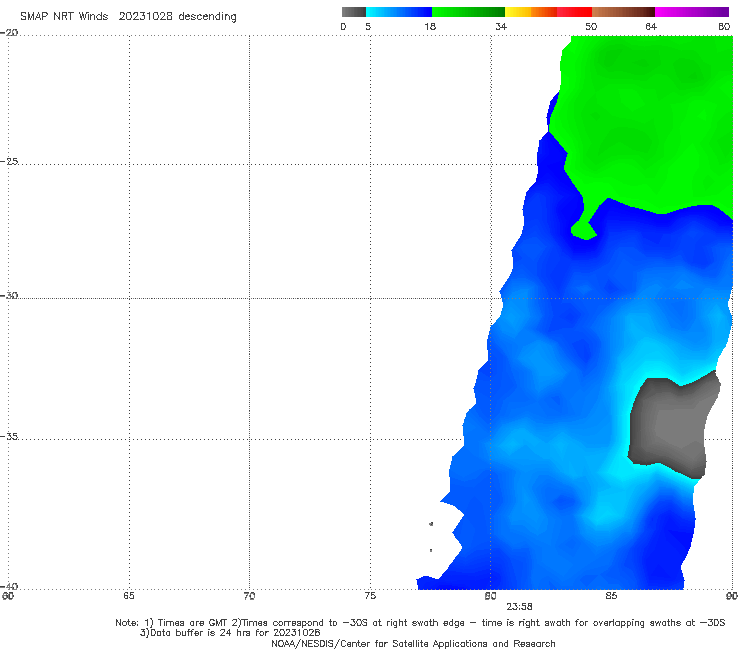The height and width of the screenshot is (650, 740).
Task: Click the 'Note: 1) Times are GMT' line
Action: tap(420, 623)
